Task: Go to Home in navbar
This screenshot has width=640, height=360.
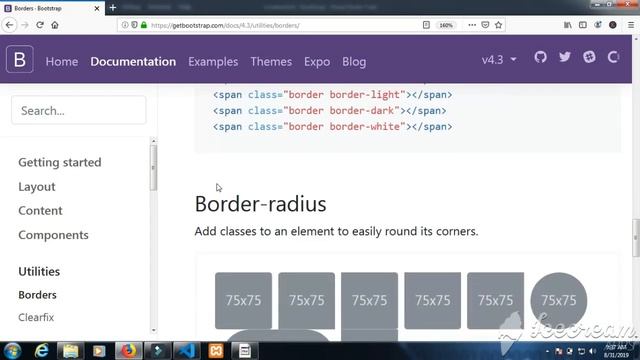Action: (62, 62)
